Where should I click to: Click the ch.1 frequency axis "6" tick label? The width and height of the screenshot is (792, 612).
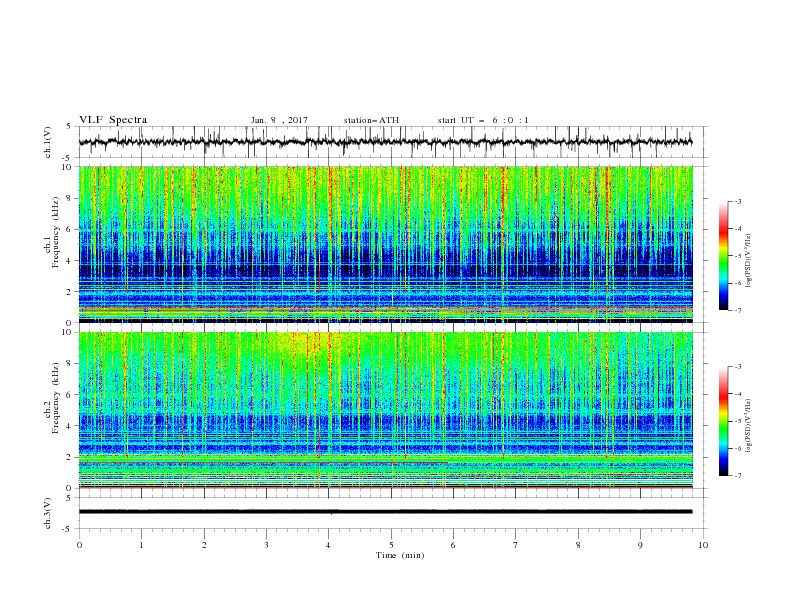71,229
